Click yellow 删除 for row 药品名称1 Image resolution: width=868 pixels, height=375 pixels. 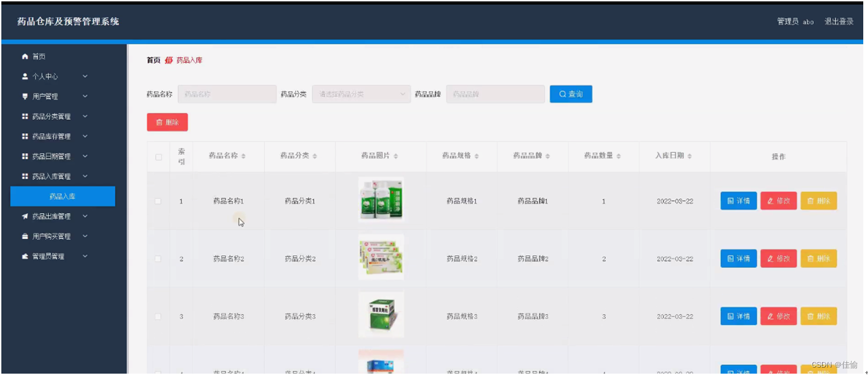[819, 201]
